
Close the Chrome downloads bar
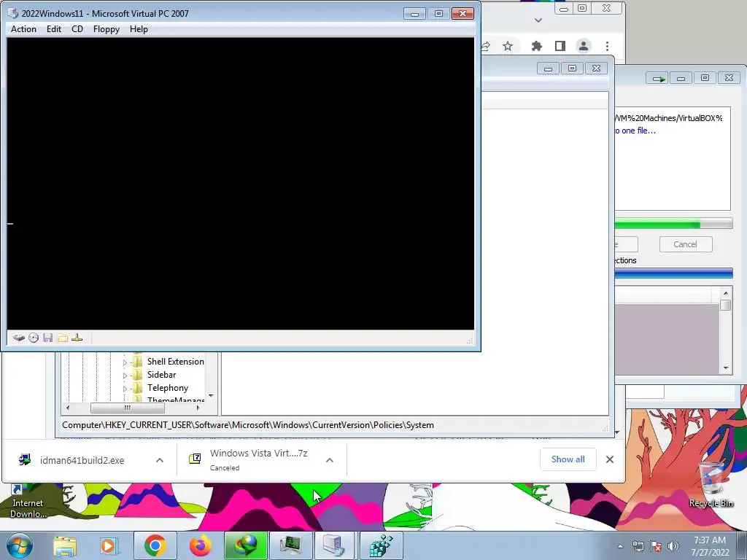point(610,459)
